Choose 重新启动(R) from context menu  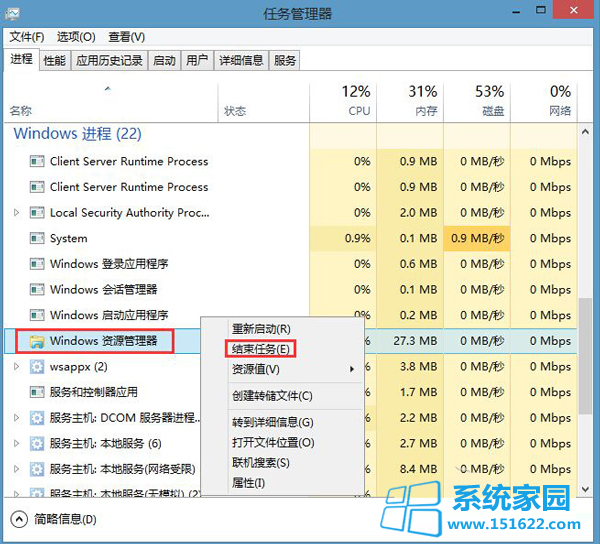[261, 329]
